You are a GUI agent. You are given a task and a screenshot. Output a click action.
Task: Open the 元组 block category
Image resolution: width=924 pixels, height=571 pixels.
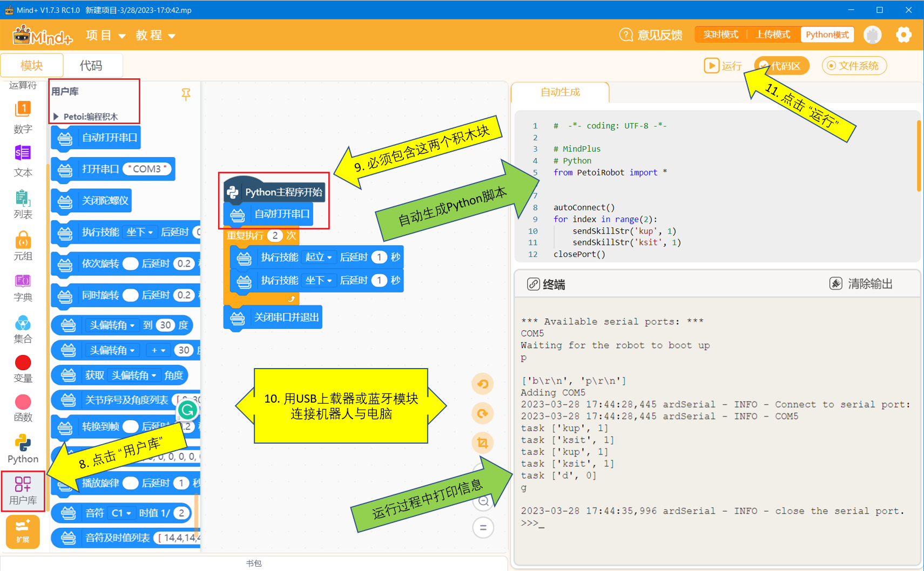23,246
